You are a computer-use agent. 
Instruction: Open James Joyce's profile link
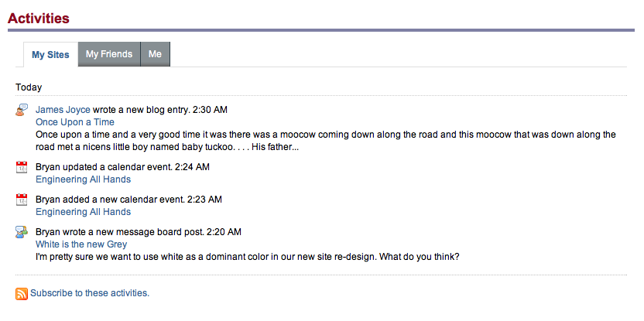(x=63, y=110)
